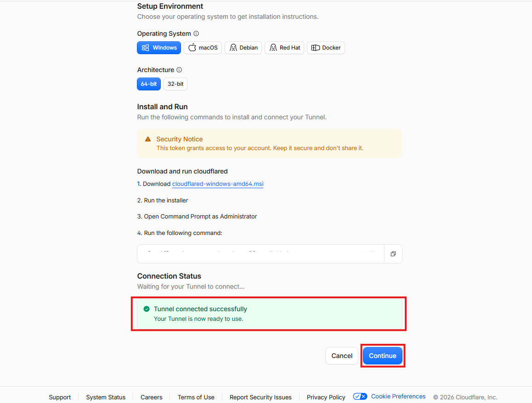
Task: Click 'Waiting for your Tunnel to connect...' text
Action: [x=191, y=287]
